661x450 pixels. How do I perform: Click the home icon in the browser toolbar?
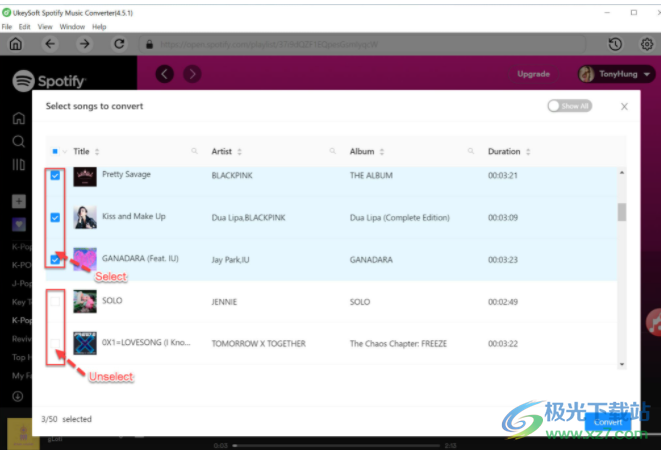click(16, 44)
